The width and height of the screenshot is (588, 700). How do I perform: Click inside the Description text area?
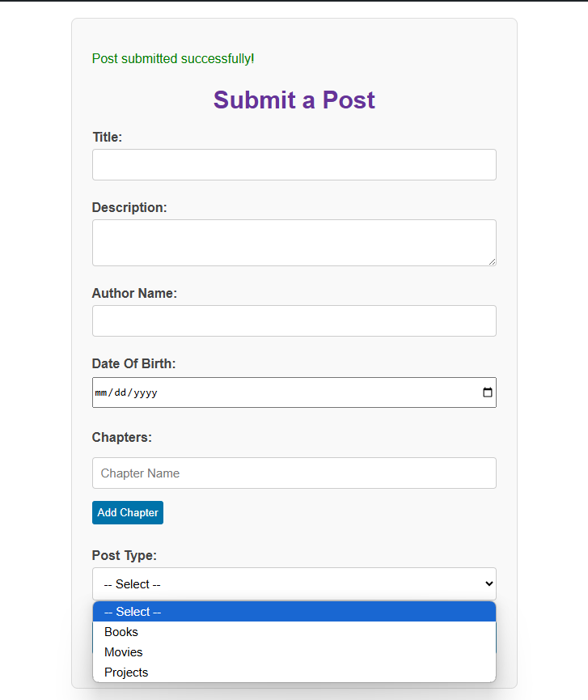point(294,243)
